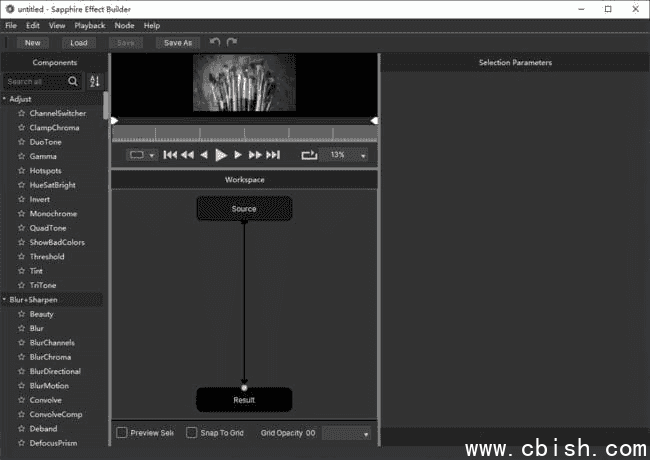This screenshot has width=650, height=460.
Task: Favorite the ClampChroma star
Action: (22, 128)
